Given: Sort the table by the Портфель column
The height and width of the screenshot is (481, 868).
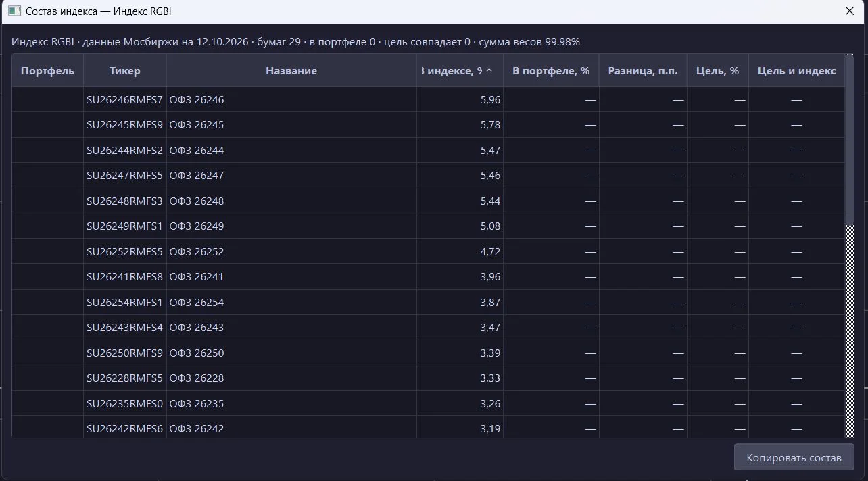Looking at the screenshot, I should pos(48,71).
